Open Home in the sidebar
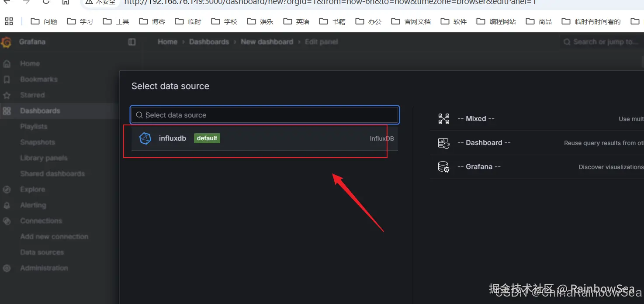644x304 pixels. click(30, 63)
